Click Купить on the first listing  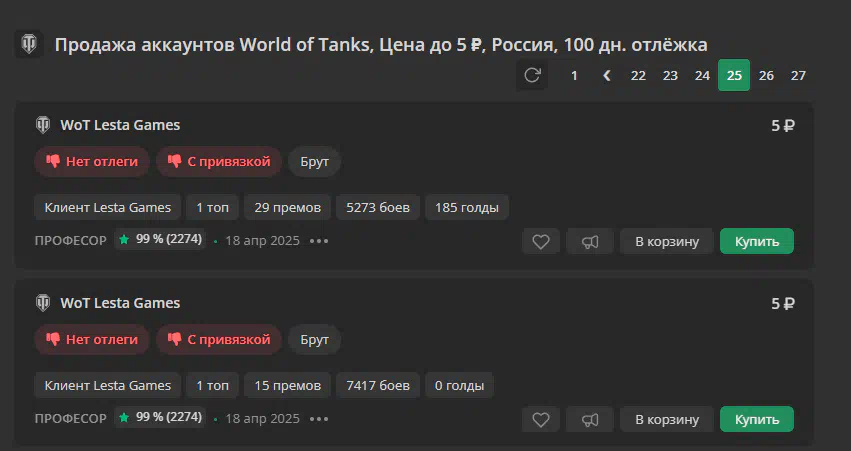coord(757,242)
